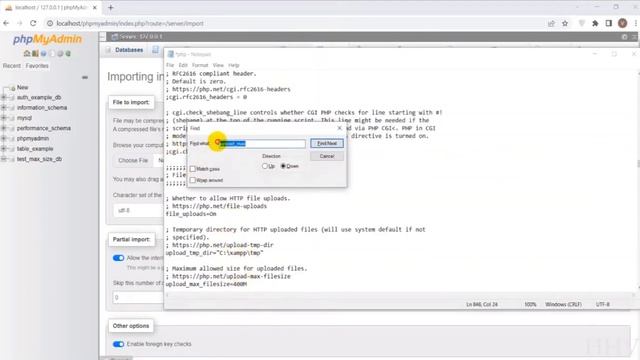Click the phpMyAdmin page settings gear top right
The image size is (640, 360).
pos(624,37)
